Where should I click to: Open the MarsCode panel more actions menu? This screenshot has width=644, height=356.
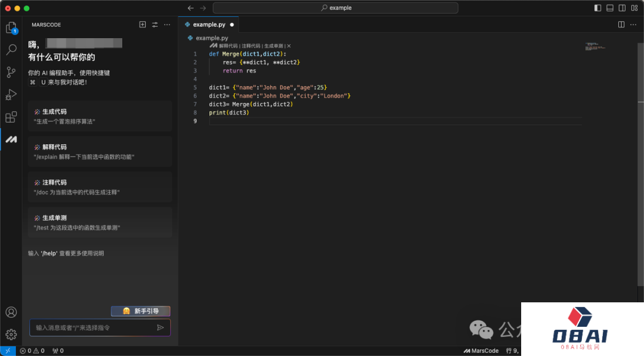167,24
